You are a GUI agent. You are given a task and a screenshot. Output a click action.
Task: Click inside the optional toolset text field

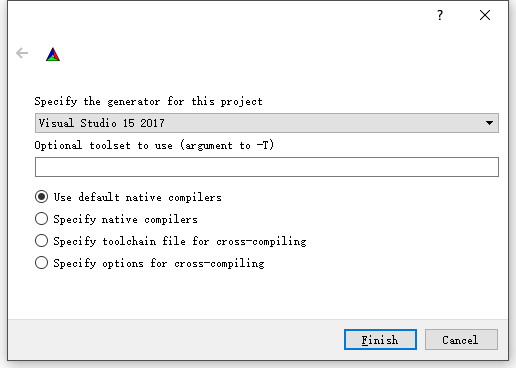point(267,167)
